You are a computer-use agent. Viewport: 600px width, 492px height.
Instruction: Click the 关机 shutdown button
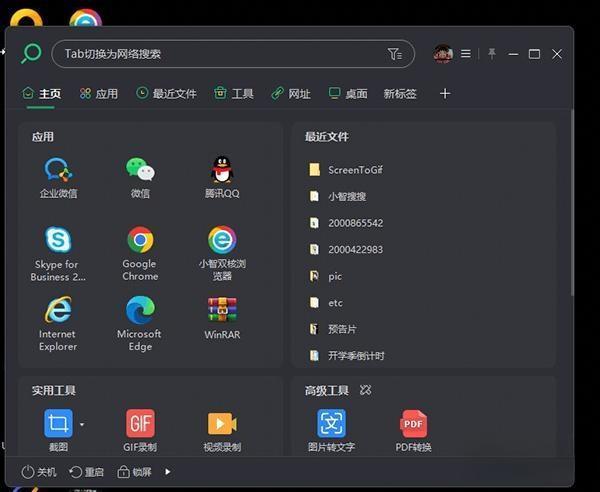coord(39,472)
